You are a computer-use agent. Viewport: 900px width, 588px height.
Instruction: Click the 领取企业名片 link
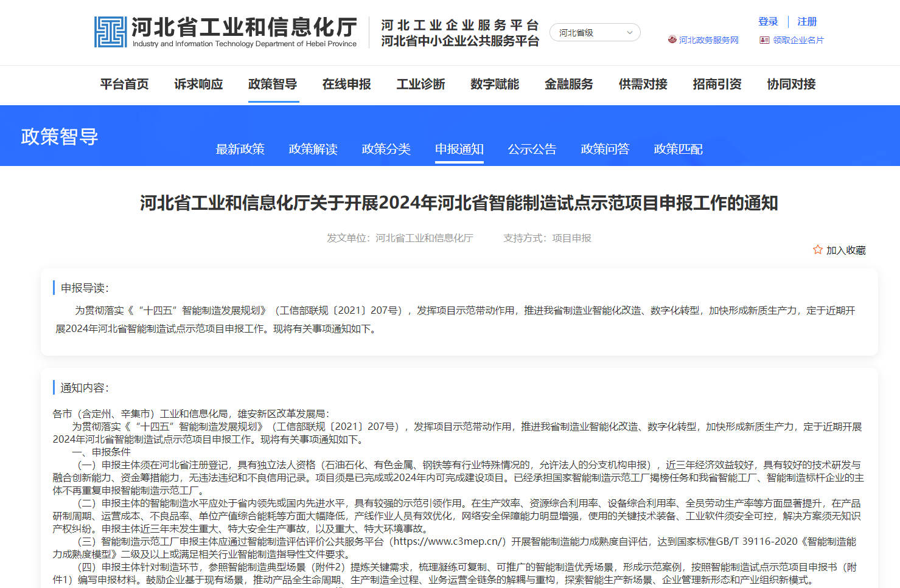[x=798, y=40]
